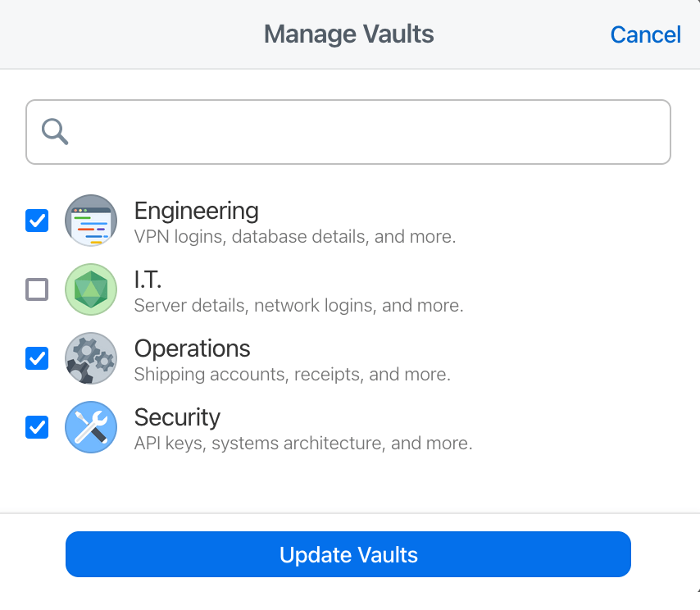
Task: Click the I.T. vault's green gem icon
Action: click(90, 289)
